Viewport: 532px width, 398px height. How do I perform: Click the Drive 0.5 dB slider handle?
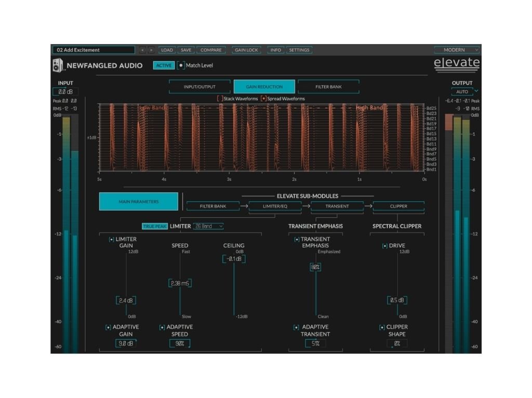click(x=397, y=300)
